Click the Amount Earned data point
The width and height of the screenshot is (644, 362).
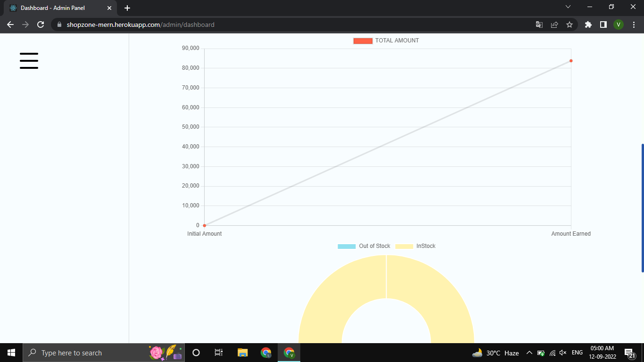[x=571, y=61]
